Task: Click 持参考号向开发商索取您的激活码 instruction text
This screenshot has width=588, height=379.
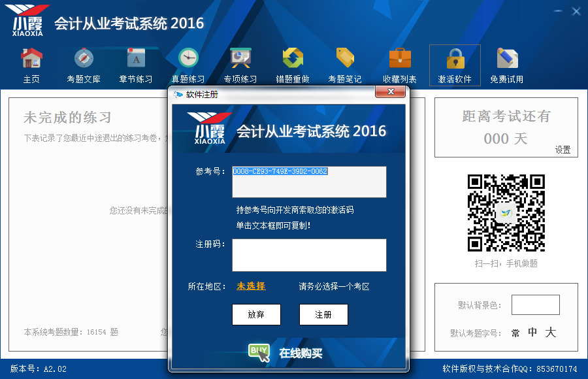Action: pyautogui.click(x=295, y=210)
